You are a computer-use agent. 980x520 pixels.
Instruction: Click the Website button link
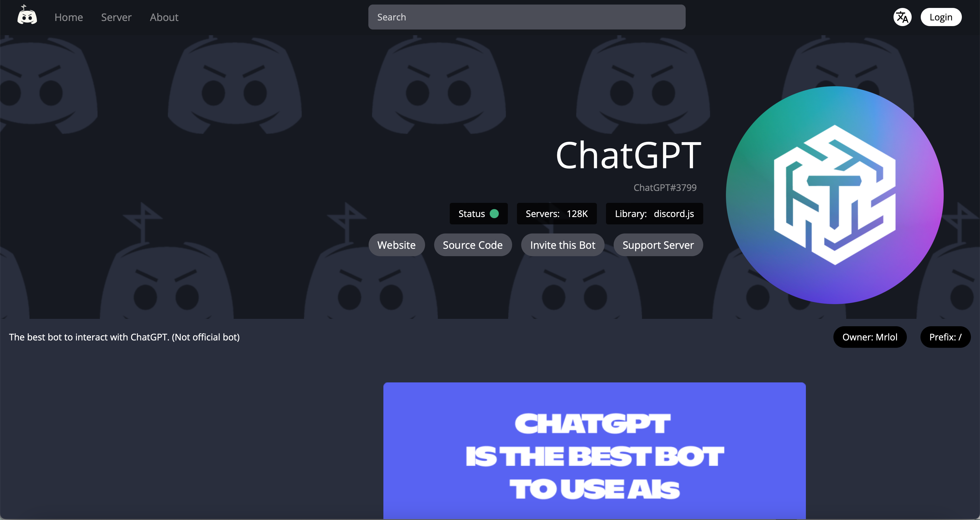click(396, 245)
